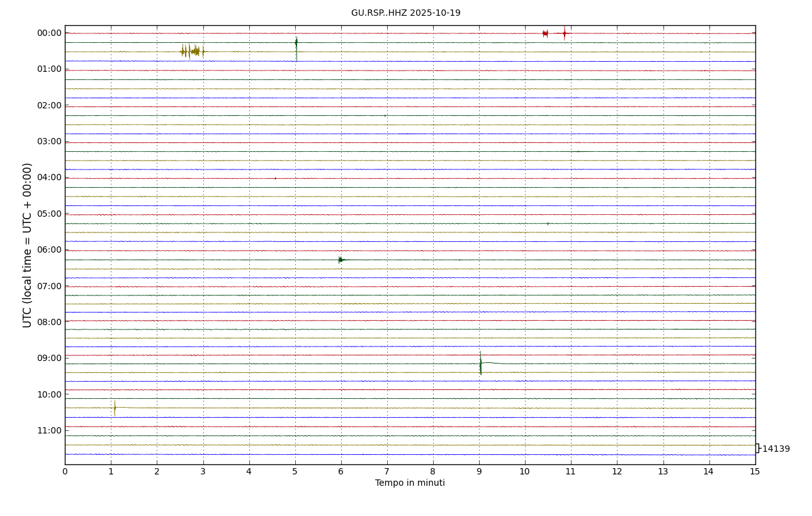Click the green event at minute 6
812x516 pixels.
pyautogui.click(x=341, y=260)
